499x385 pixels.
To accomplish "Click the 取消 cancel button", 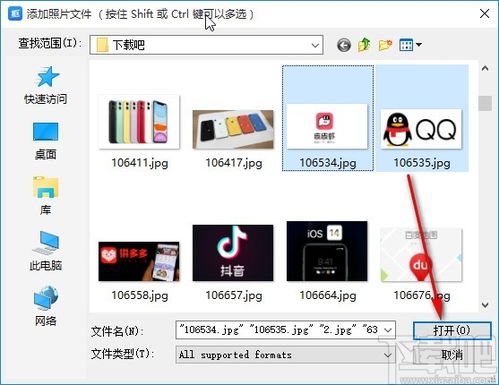I will point(452,355).
